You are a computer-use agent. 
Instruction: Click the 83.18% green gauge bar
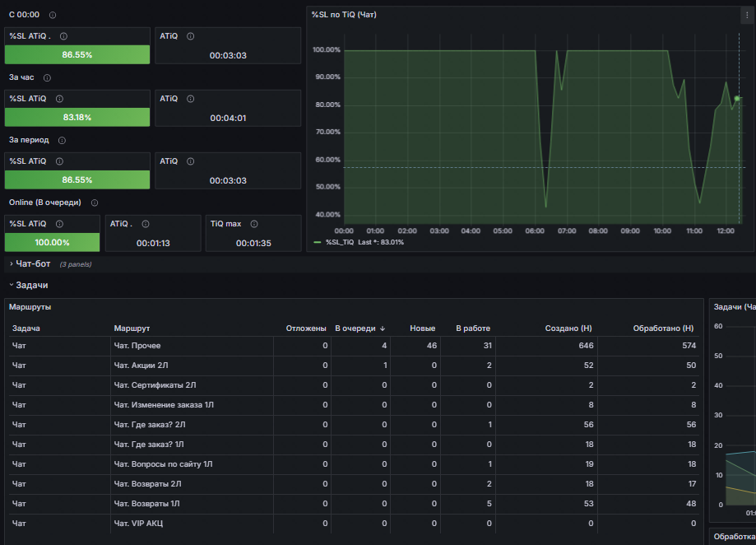77,117
